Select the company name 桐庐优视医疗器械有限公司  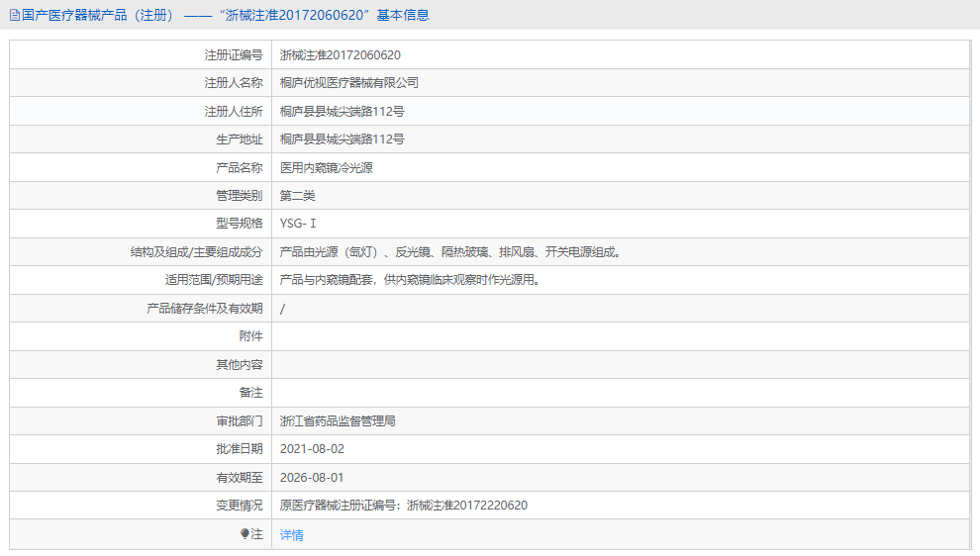pyautogui.click(x=348, y=82)
